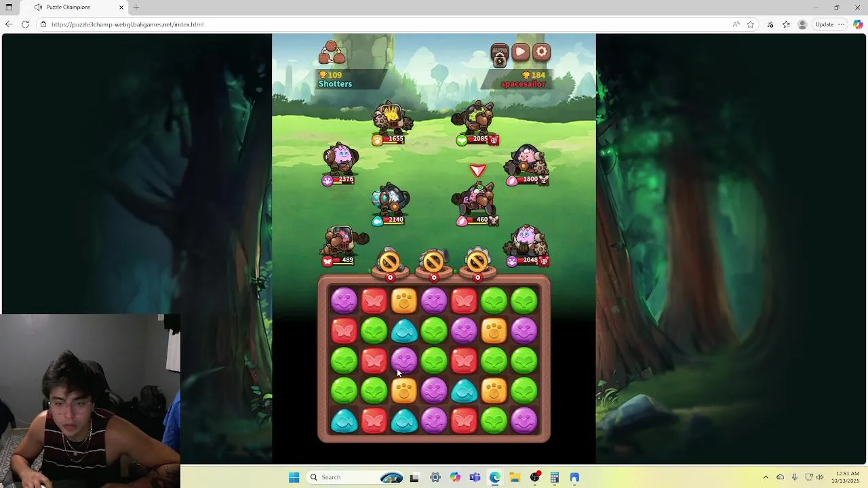Mute the tab via the speaker icon

(x=38, y=7)
